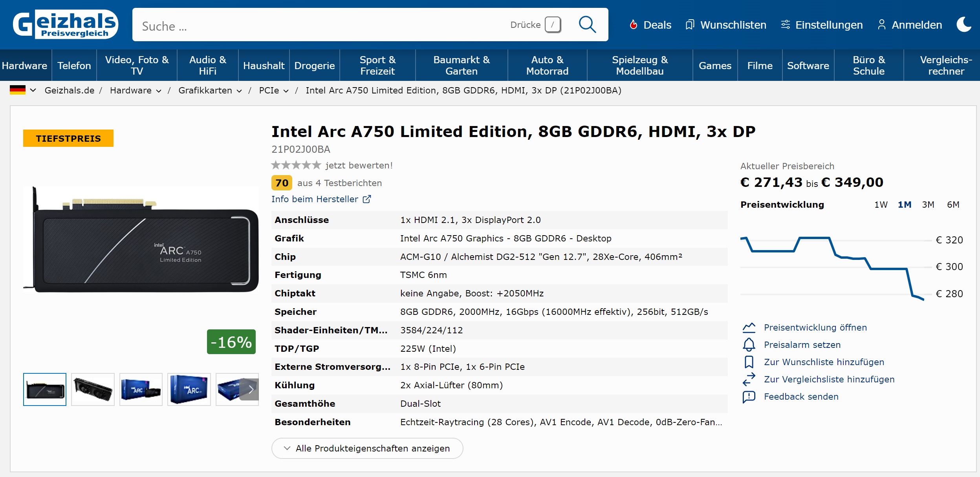Viewport: 980px width, 477px height.
Task: Expand the Grafikkarten breadcrumb dropdown
Action: (239, 91)
